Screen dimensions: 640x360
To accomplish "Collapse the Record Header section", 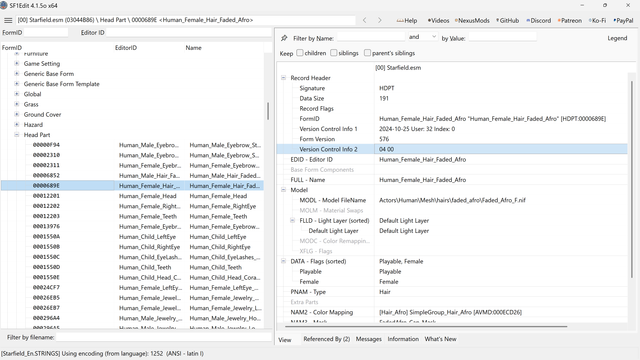I will [x=283, y=78].
